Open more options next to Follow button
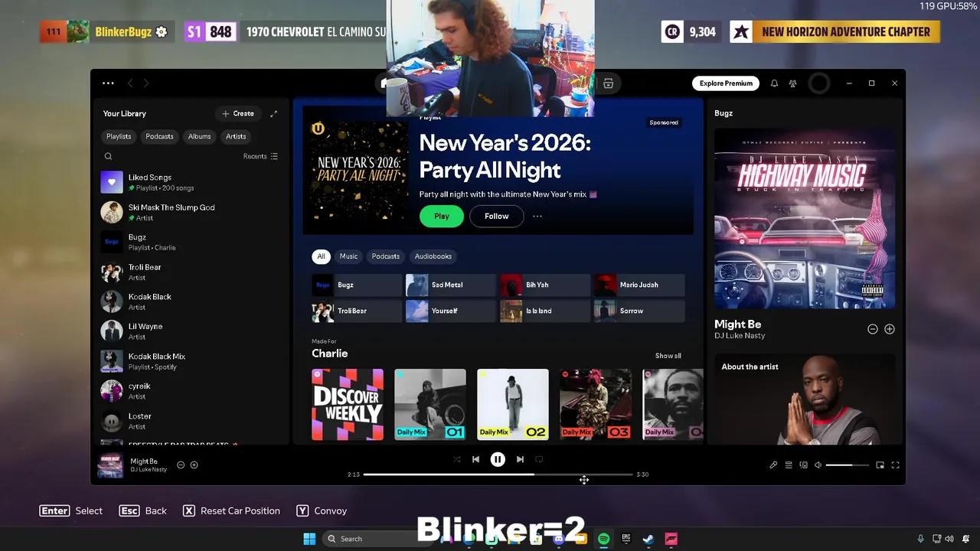Viewport: 980px width, 551px height. (x=537, y=216)
